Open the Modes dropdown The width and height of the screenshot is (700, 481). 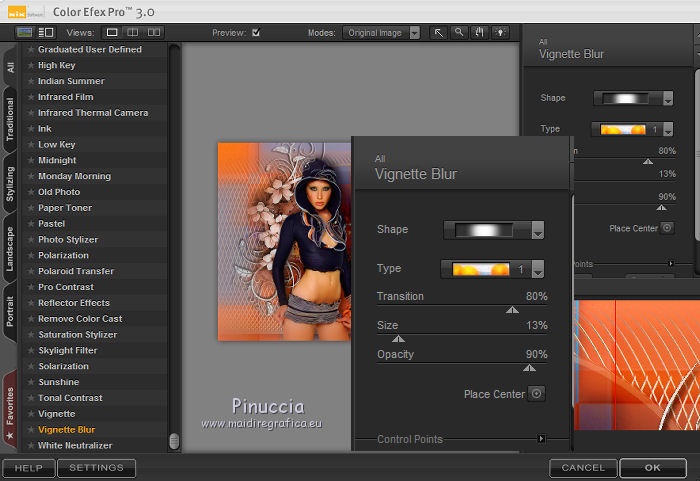tap(383, 33)
